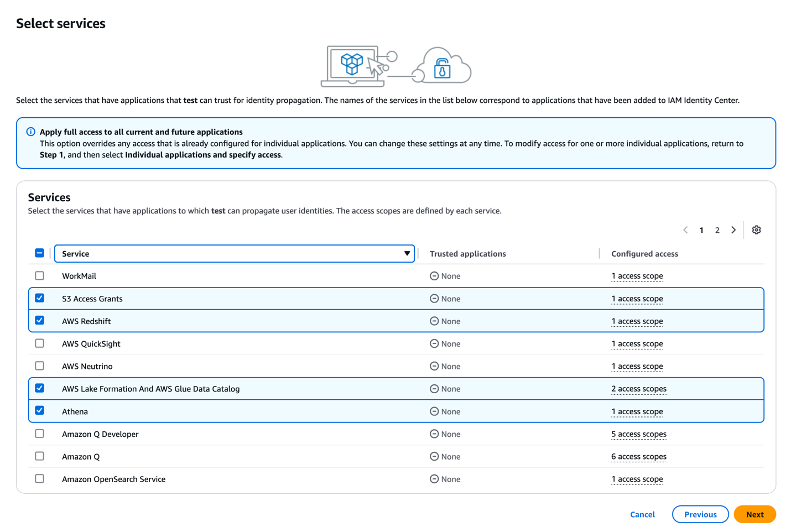
Task: Click the Cancel link
Action: pyautogui.click(x=642, y=514)
